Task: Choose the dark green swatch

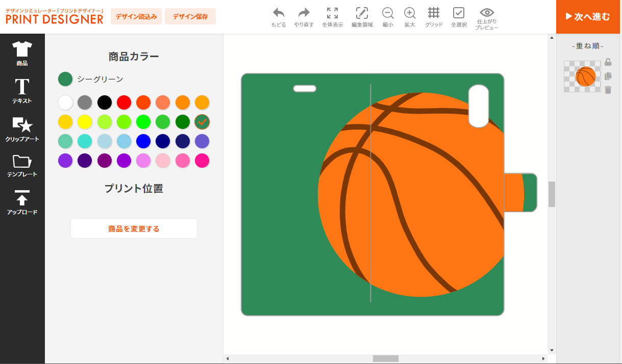Action: [x=183, y=122]
